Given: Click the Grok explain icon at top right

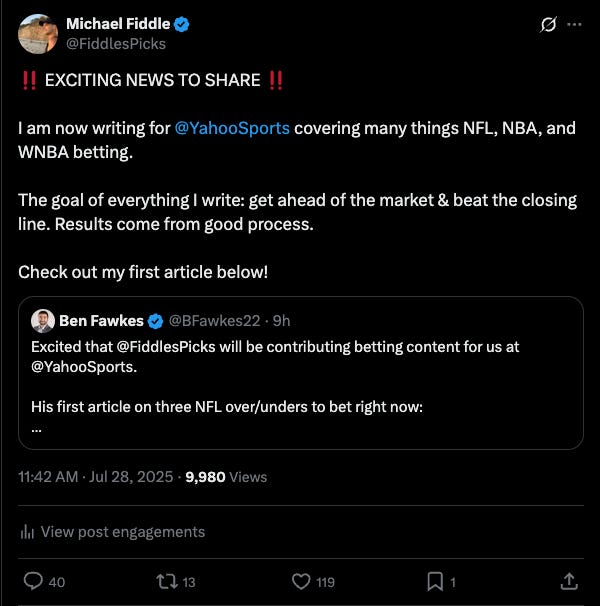Looking at the screenshot, I should [x=547, y=25].
